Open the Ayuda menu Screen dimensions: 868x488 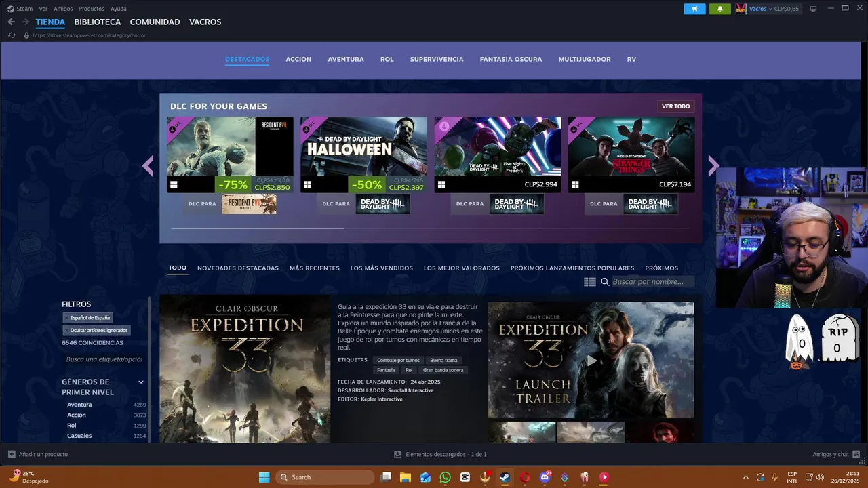(x=119, y=9)
